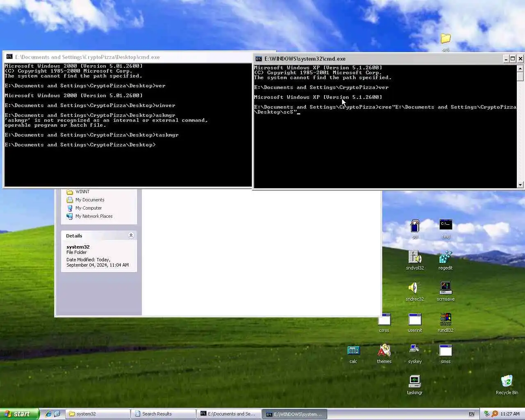Activate the E:\WINDOWS\system... taskbar button
This screenshot has width=525, height=420.
pyautogui.click(x=295, y=414)
